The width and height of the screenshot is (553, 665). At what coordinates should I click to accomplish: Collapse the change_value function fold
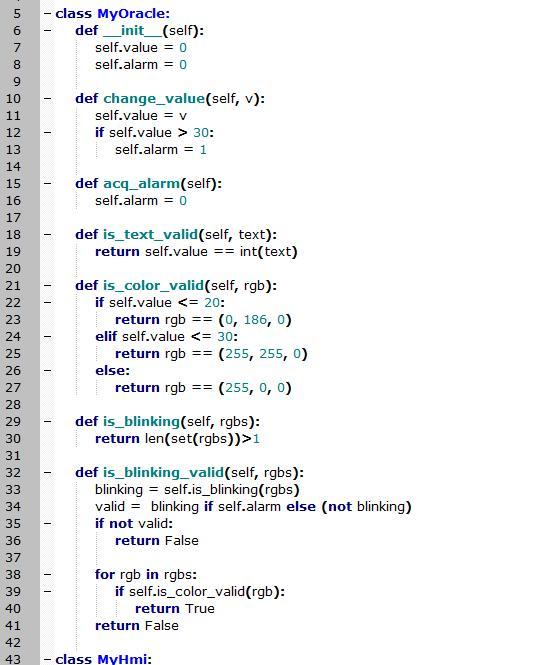tap(47, 99)
